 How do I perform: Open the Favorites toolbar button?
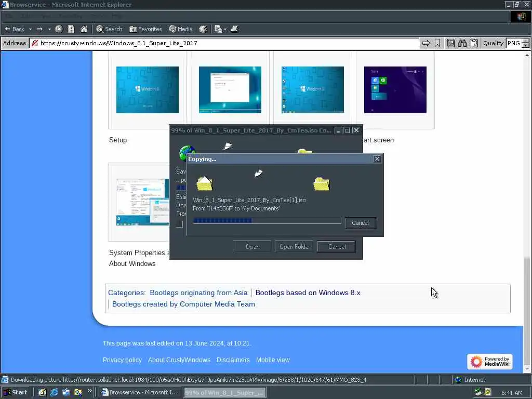point(145,29)
